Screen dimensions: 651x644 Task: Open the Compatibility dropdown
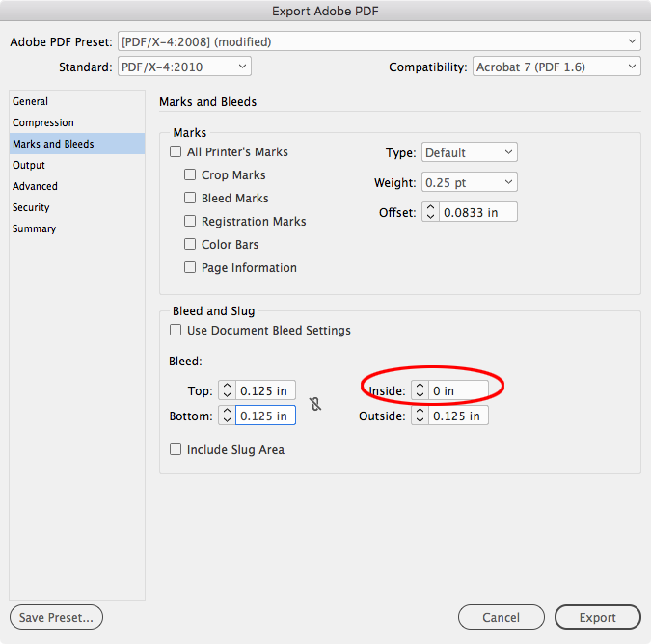[x=556, y=67]
